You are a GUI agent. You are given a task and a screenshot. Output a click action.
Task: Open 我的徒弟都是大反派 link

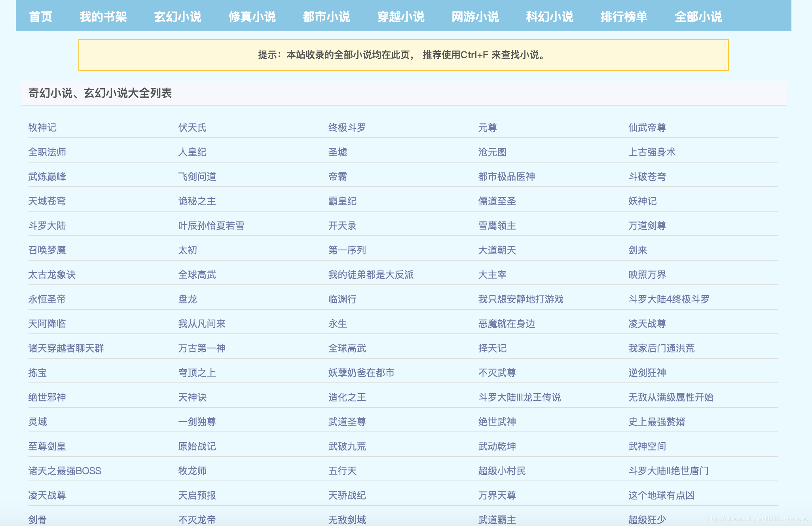pyautogui.click(x=371, y=274)
